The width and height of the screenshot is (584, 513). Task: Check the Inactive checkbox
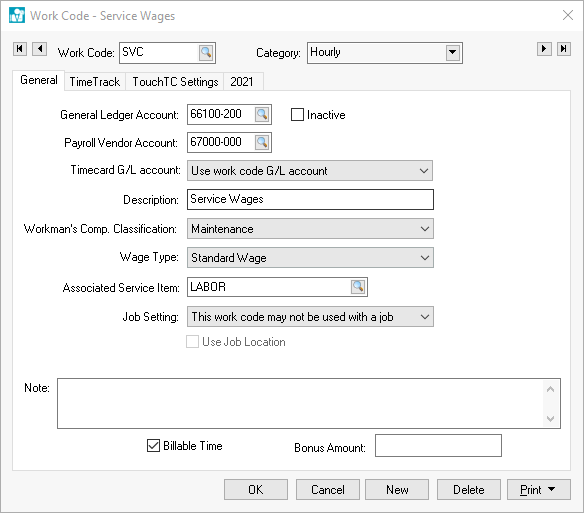point(297,115)
